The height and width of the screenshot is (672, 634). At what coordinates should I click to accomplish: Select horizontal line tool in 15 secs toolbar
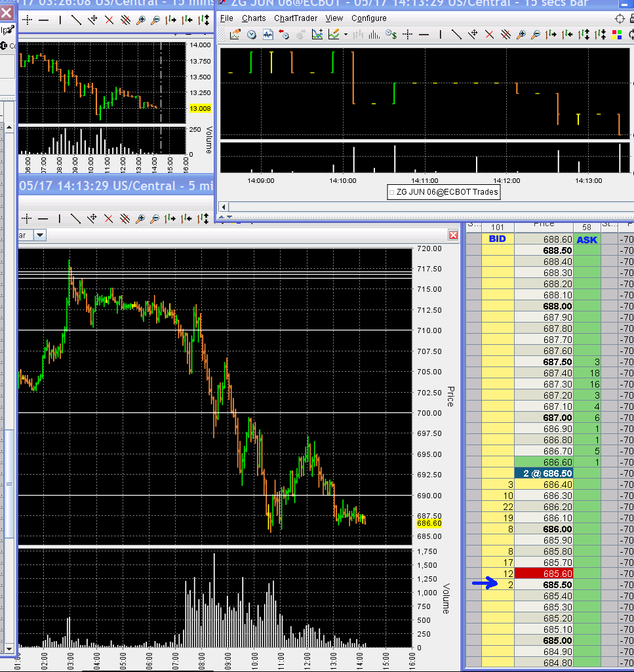[424, 35]
